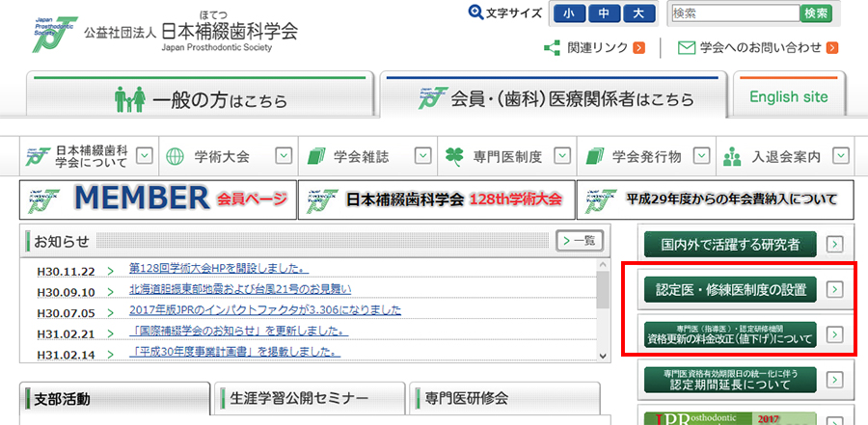The width and height of the screenshot is (868, 425).
Task: Open the 学会発行物 menu
Action: pyautogui.click(x=646, y=157)
